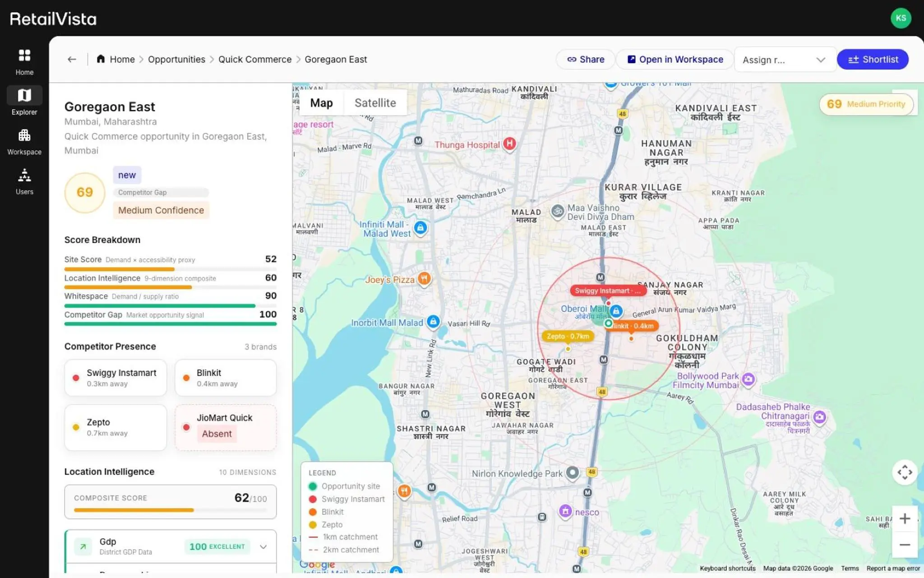924x578 pixels.
Task: Click the Swiggy Instamart map label
Action: click(x=607, y=291)
